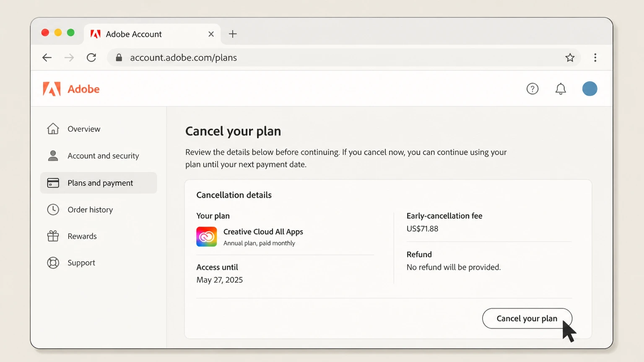Open Order history
This screenshot has width=644, height=362.
point(99,209)
